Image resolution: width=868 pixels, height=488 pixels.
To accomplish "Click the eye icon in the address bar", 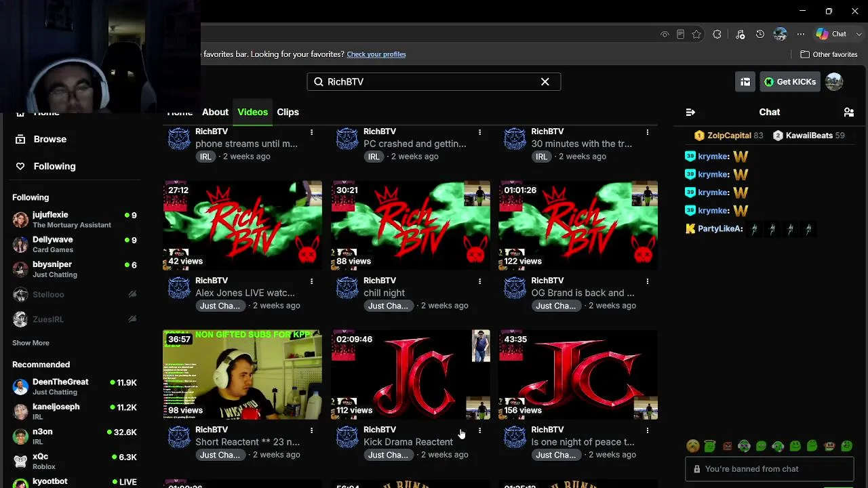I will [665, 35].
